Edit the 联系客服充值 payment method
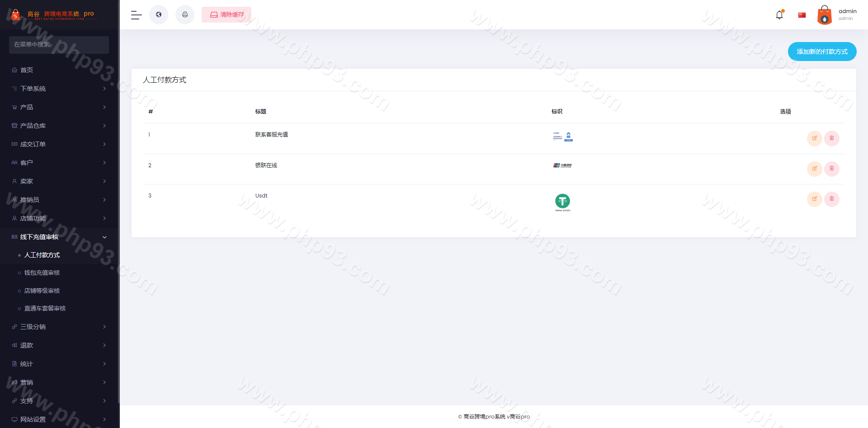The height and width of the screenshot is (428, 868). pos(814,138)
